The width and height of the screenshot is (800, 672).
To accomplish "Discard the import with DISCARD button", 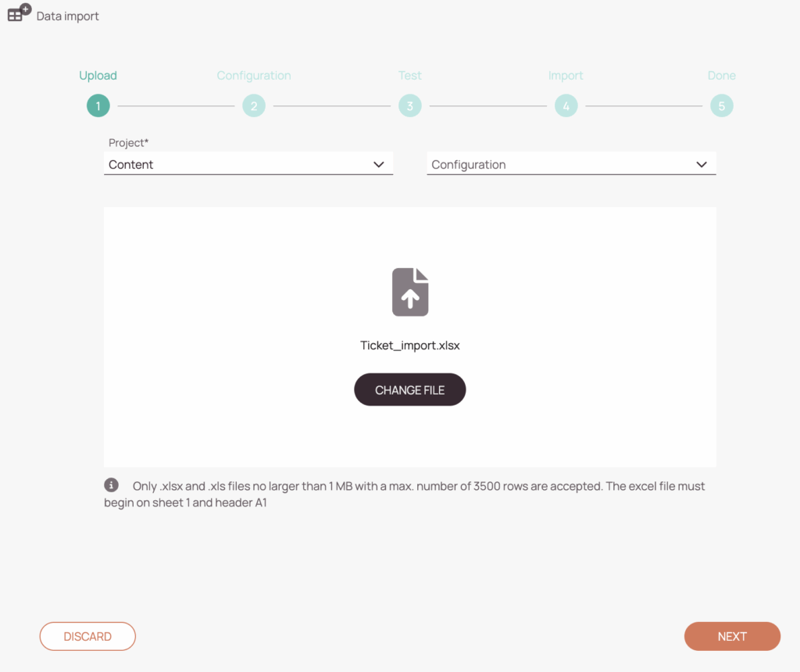I will (87, 636).
